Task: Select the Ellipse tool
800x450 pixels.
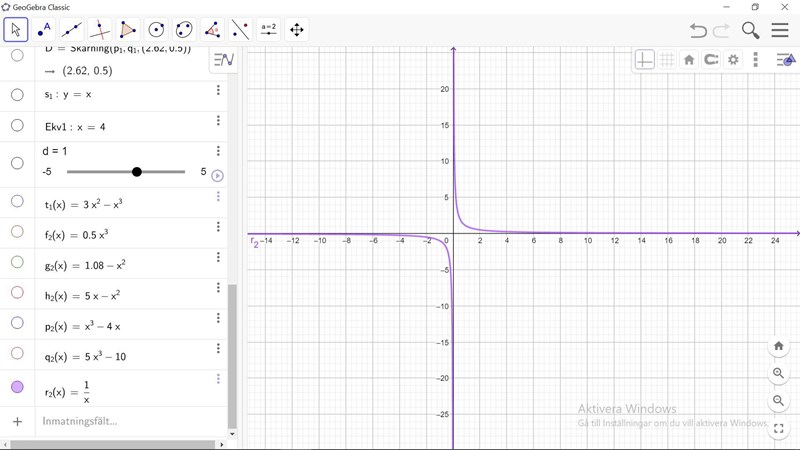Action: pyautogui.click(x=184, y=30)
